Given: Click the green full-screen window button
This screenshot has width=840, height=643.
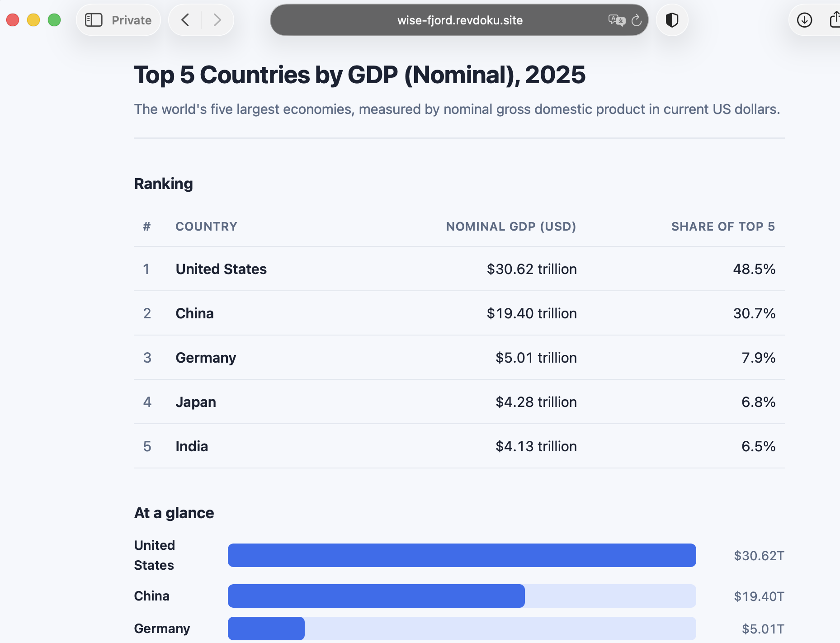Looking at the screenshot, I should (54, 20).
